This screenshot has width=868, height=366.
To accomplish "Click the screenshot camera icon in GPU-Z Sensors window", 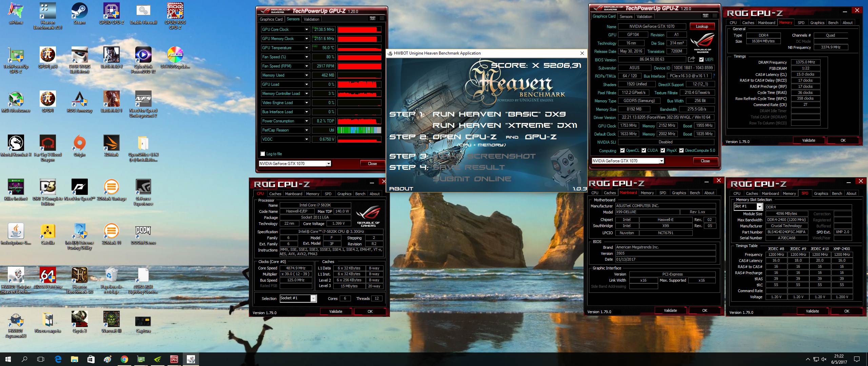I will click(x=372, y=19).
